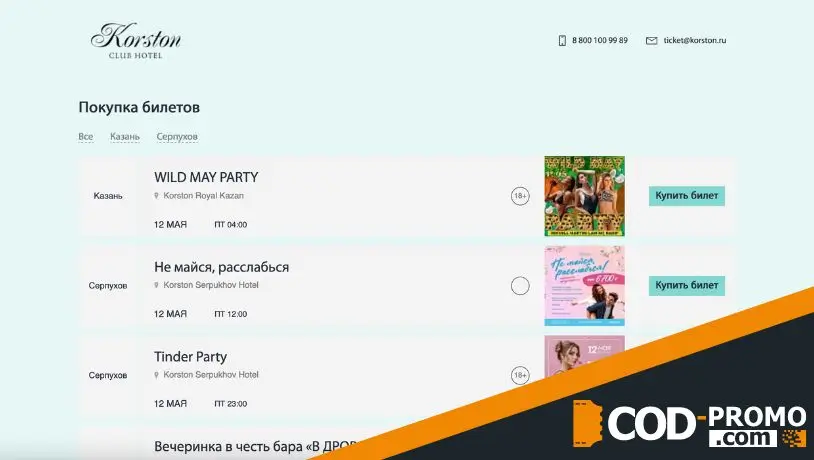
Task: Click the location pin next to Korston Royal Kazan
Action: [156, 196]
